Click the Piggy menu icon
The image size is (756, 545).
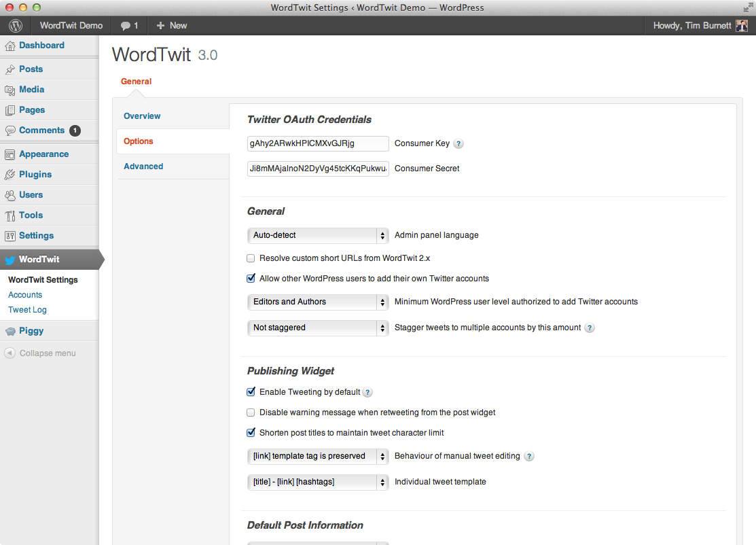point(10,332)
